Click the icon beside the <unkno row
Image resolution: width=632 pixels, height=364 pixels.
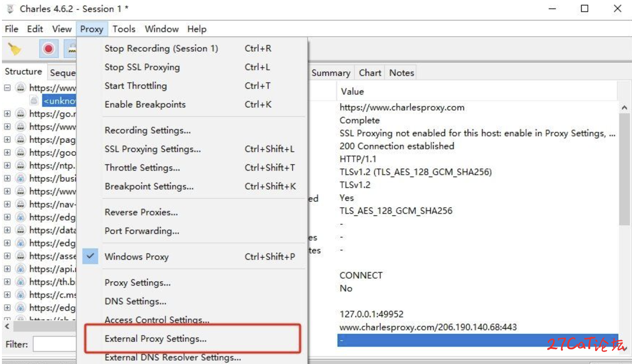[x=34, y=101]
